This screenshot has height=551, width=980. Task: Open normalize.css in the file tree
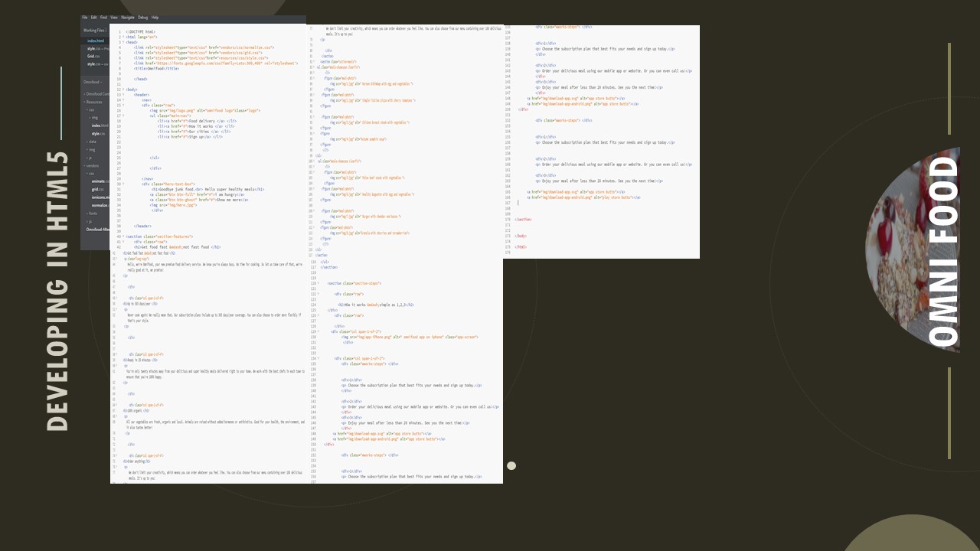(x=100, y=205)
